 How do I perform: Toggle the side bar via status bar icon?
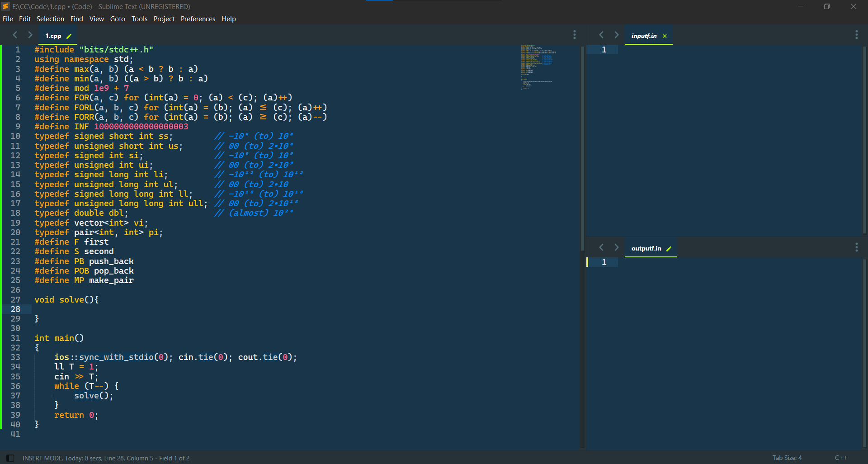(10, 458)
